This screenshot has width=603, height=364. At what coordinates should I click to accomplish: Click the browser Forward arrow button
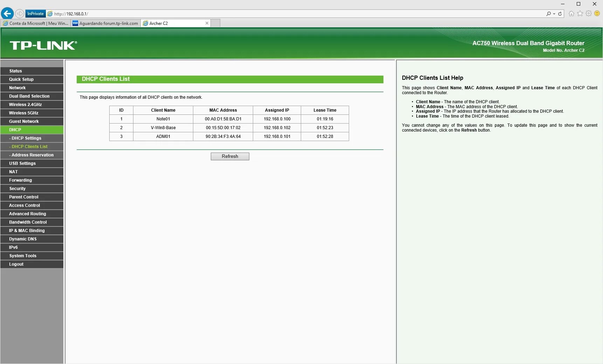pos(20,14)
